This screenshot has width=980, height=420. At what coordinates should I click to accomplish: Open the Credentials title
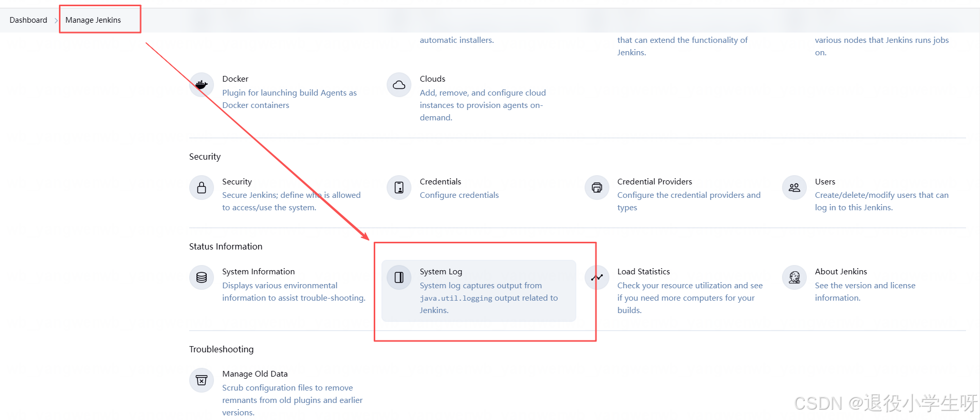coord(440,181)
